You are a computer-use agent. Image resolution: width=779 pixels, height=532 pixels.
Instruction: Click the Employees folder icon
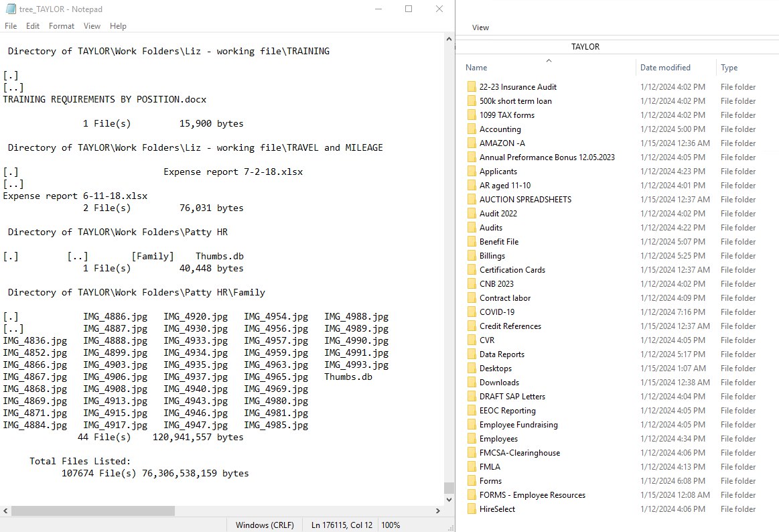(472, 439)
